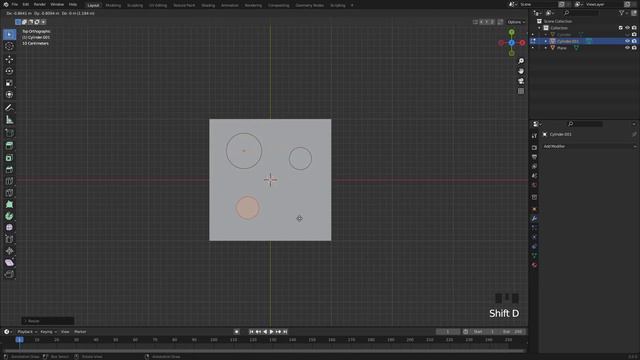Select the Add Cube tool
The image size is (640, 360).
[9, 133]
